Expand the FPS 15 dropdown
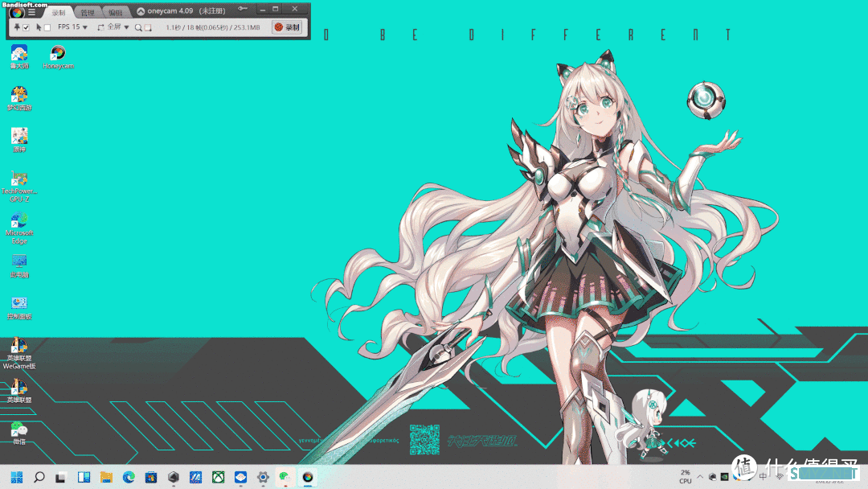 (72, 27)
